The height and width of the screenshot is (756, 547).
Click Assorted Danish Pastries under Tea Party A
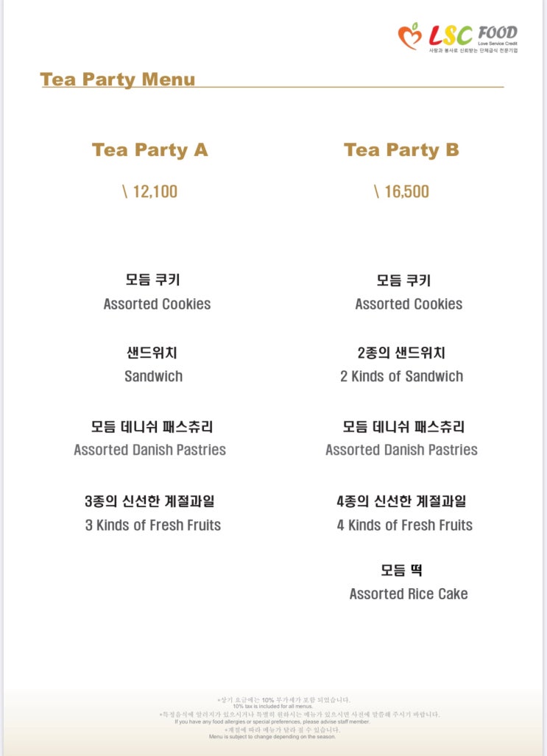[x=149, y=449]
